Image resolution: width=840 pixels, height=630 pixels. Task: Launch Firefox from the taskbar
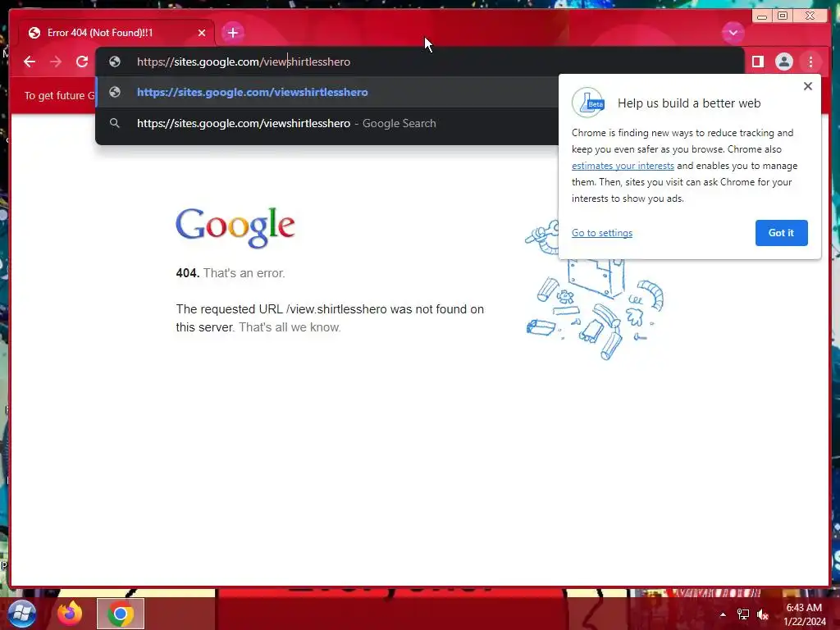70,614
